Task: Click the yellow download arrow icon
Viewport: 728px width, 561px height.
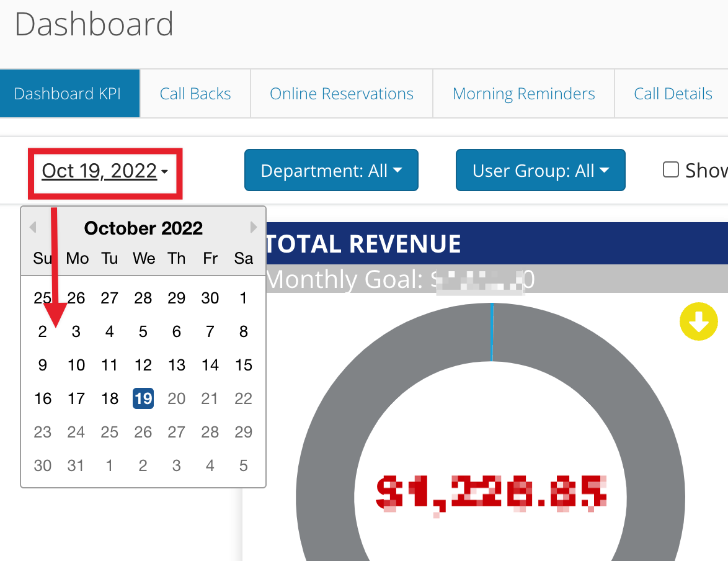Action: (698, 321)
